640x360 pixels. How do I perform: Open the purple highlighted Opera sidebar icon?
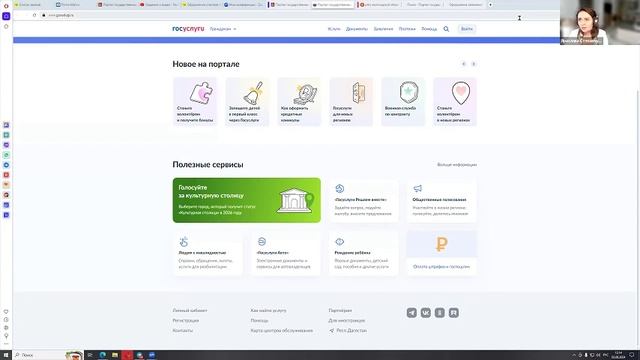pos(6,16)
